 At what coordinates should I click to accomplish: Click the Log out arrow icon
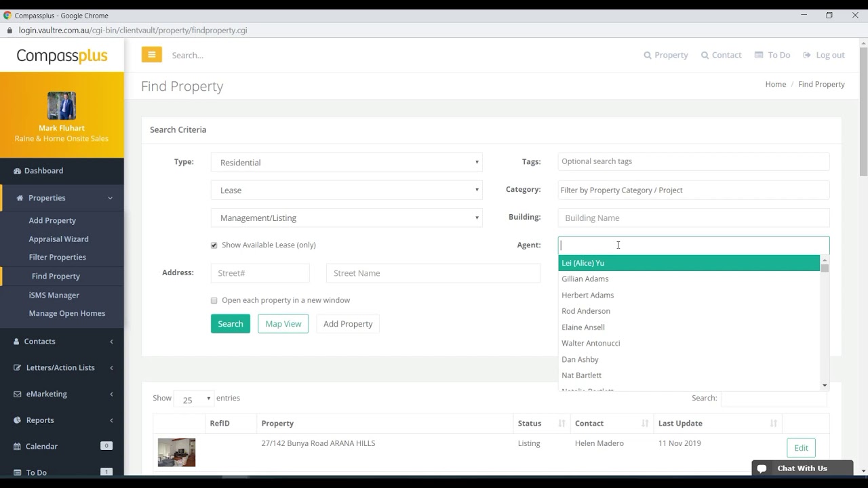pos(807,56)
